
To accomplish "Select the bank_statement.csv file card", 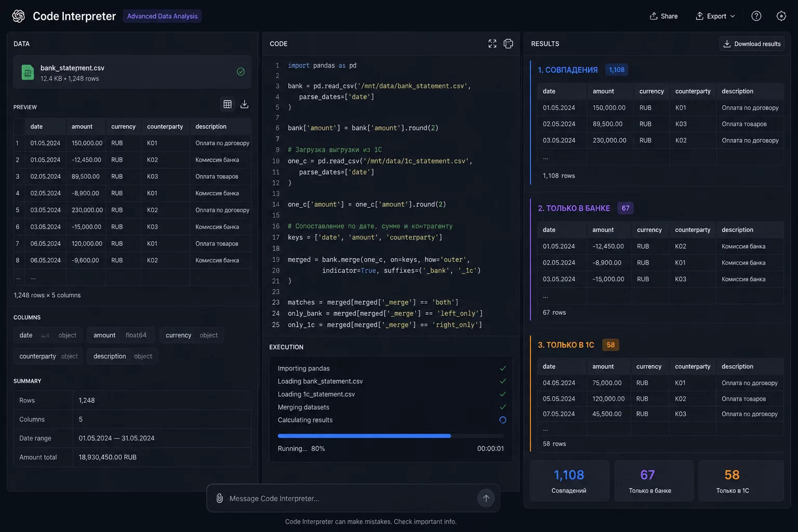I will point(132,72).
